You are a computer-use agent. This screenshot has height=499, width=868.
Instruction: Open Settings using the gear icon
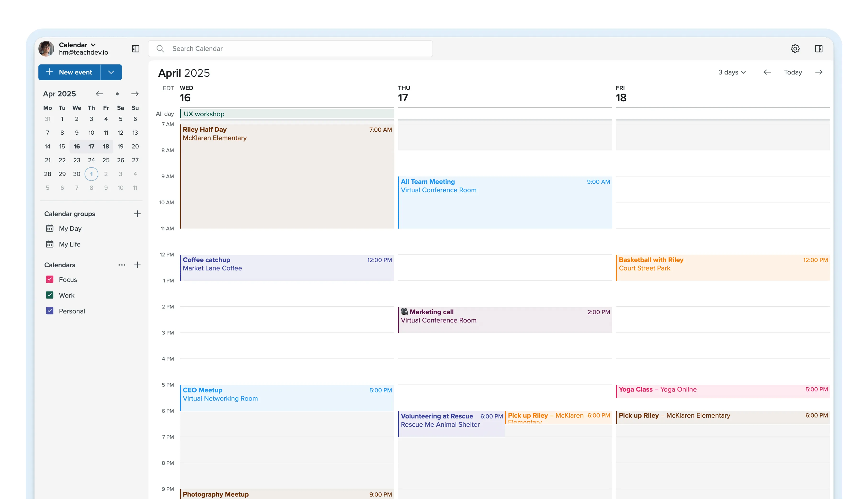(x=795, y=48)
